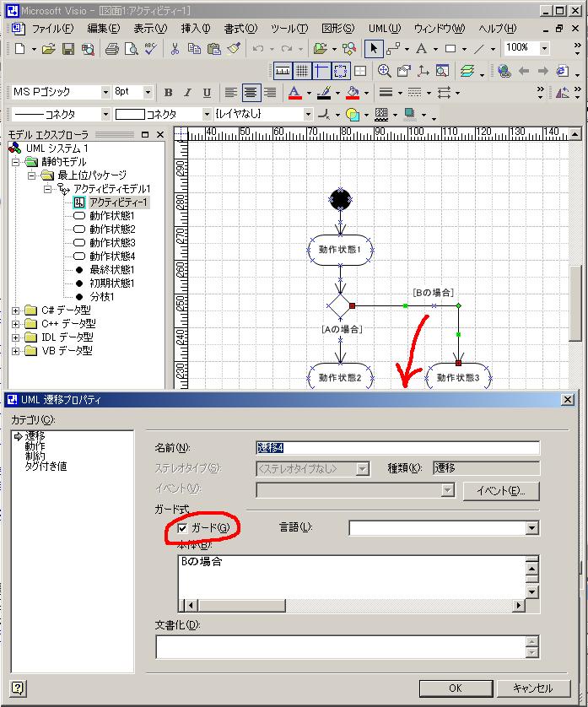Viewport: 588px width, 707px height.
Task: Expand the IDL データ型 folder
Action: tap(16, 337)
